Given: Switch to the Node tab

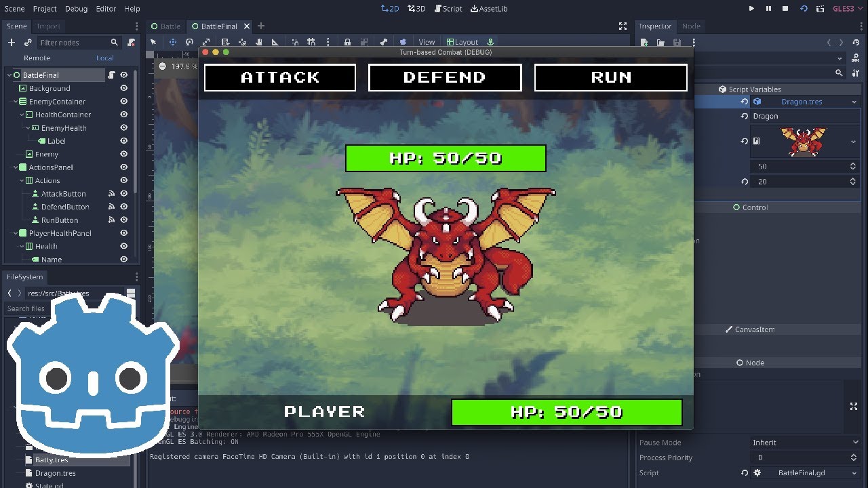Looking at the screenshot, I should pyautogui.click(x=691, y=26).
